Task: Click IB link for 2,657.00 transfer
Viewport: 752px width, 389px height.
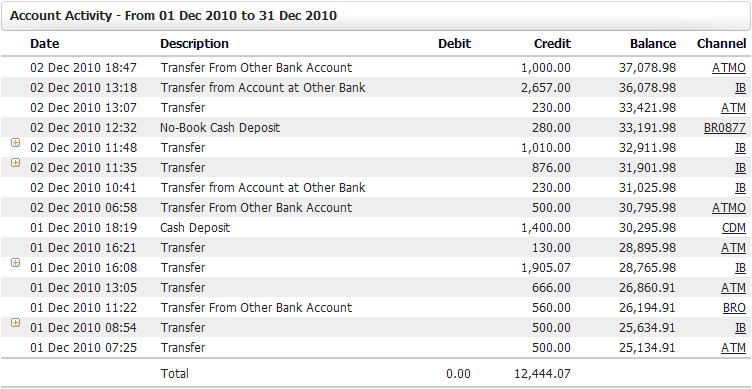Action: coord(740,88)
